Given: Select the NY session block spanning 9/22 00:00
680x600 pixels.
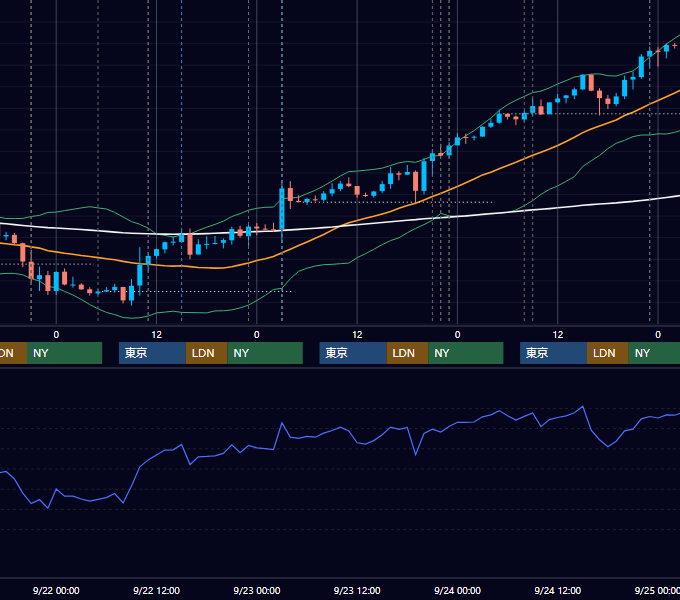Looking at the screenshot, I should click(x=64, y=353).
